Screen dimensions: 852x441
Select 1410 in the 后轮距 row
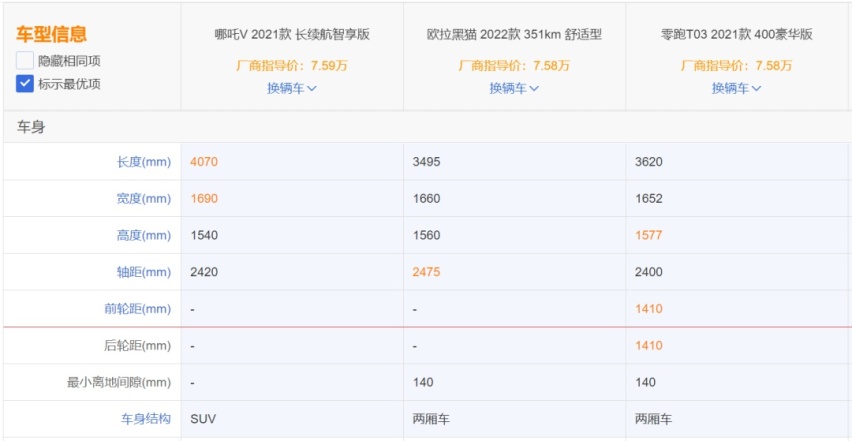click(x=649, y=346)
